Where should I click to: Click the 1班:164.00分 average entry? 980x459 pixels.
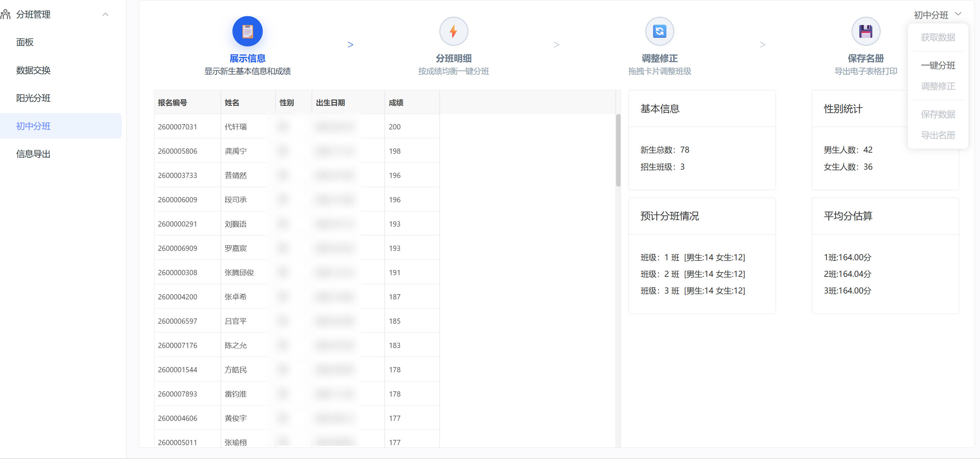point(847,258)
